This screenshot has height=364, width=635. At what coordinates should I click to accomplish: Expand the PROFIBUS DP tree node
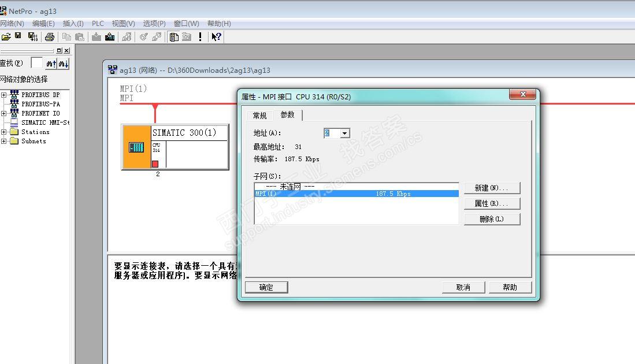coord(5,94)
